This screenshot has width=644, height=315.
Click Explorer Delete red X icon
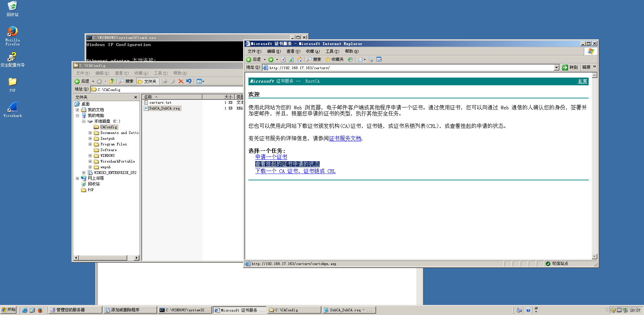(181, 81)
